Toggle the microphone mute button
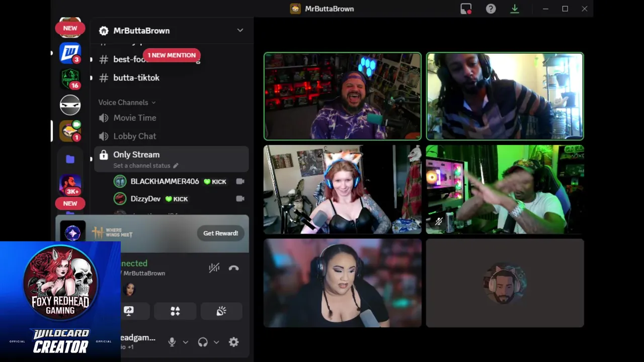Screen dimensions: 644x362 (x=172, y=342)
